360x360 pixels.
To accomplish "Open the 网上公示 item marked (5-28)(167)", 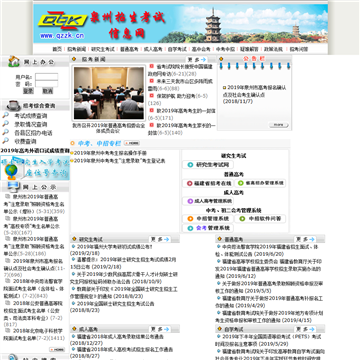I will (x=32, y=226).
